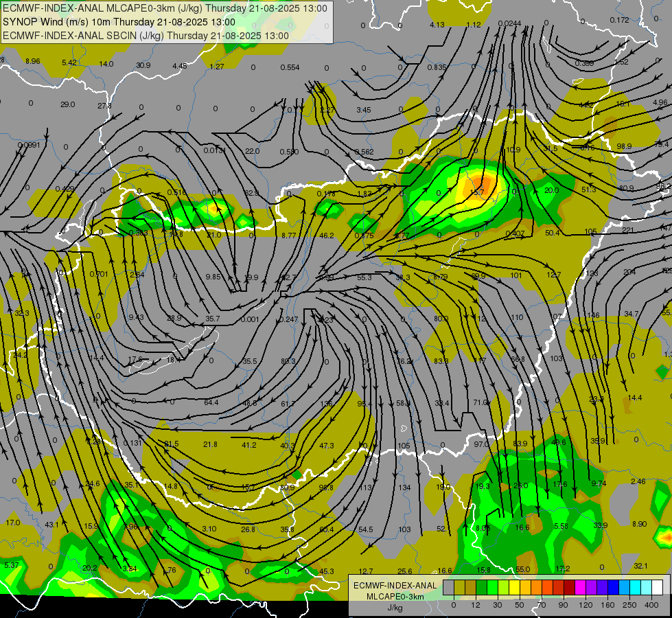The image size is (672, 618).
Task: Click the map value 35.7
Action: coord(213,319)
